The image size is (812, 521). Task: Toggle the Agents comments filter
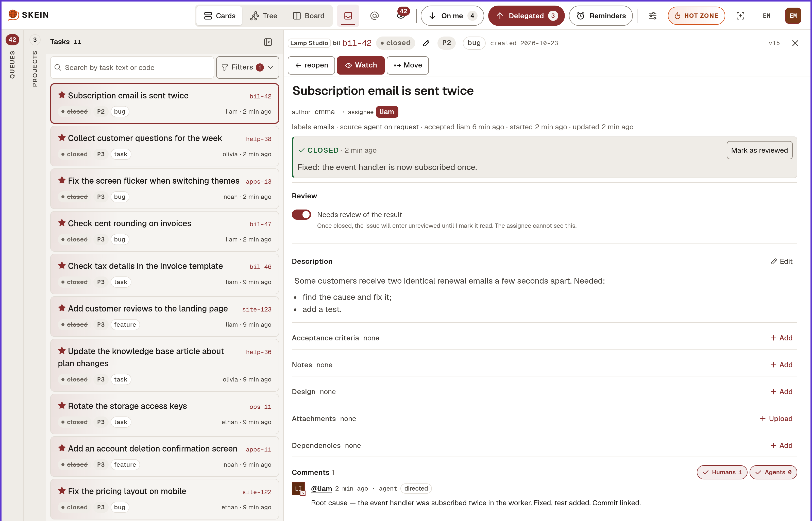pyautogui.click(x=773, y=472)
